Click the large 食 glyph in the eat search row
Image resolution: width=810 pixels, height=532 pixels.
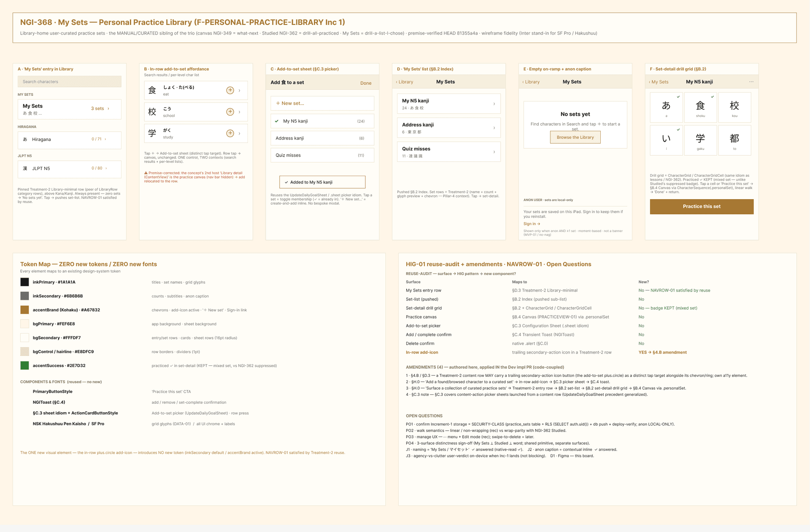click(152, 90)
